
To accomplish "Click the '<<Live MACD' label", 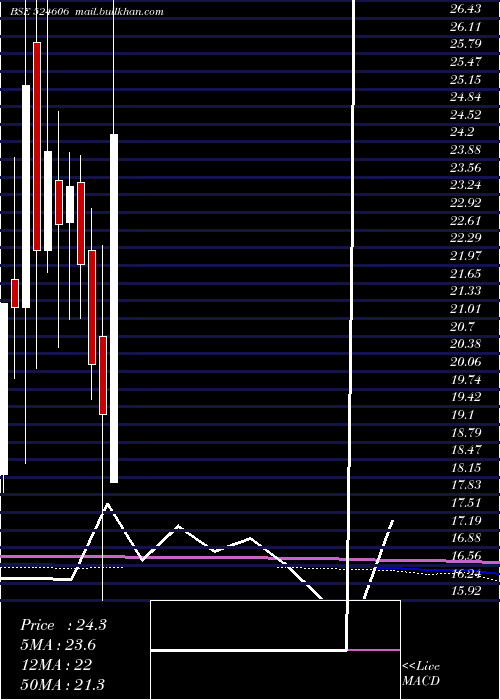I will [421, 674].
